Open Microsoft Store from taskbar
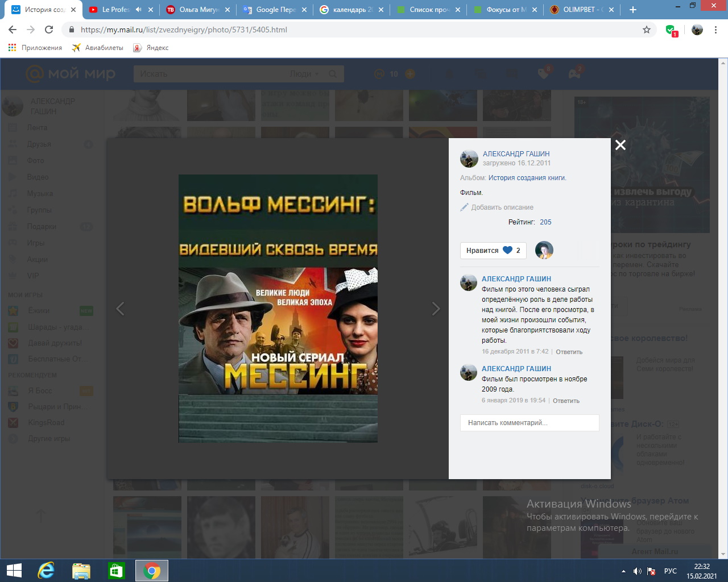This screenshot has height=582, width=728. coord(117,571)
